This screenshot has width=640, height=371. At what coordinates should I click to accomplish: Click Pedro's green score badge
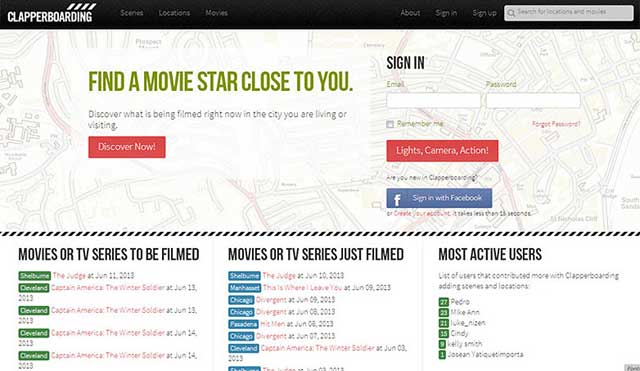(444, 302)
